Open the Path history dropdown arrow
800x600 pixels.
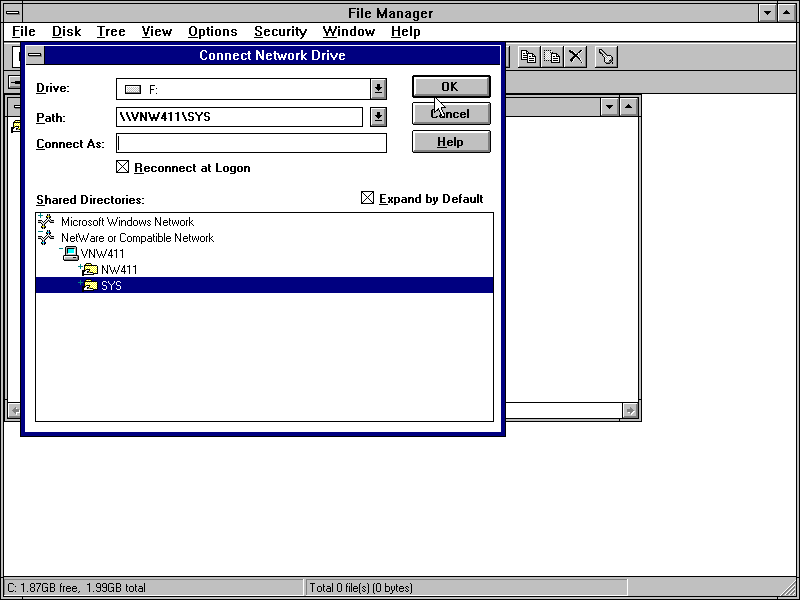[378, 117]
